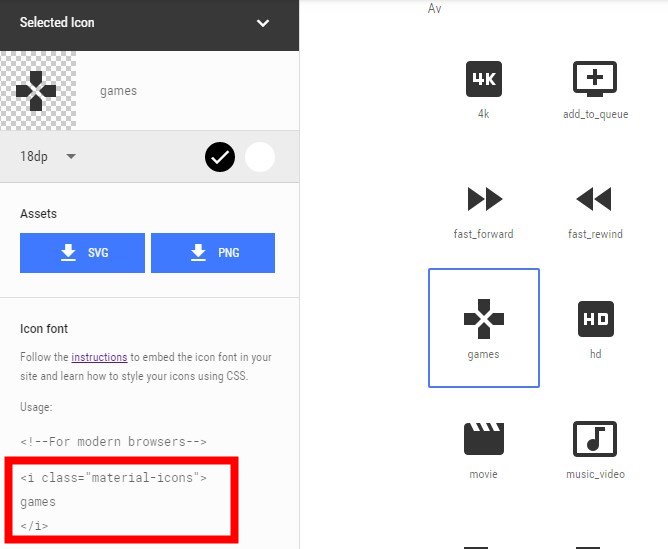The image size is (668, 549).
Task: Click the 'games' label under grid icon
Action: (483, 354)
